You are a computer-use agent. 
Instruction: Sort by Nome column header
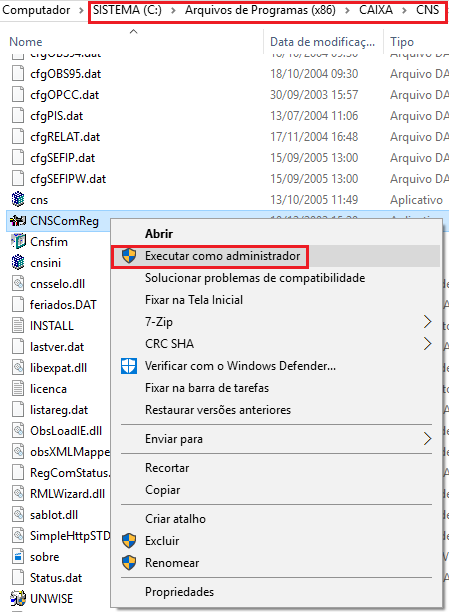[x=26, y=42]
